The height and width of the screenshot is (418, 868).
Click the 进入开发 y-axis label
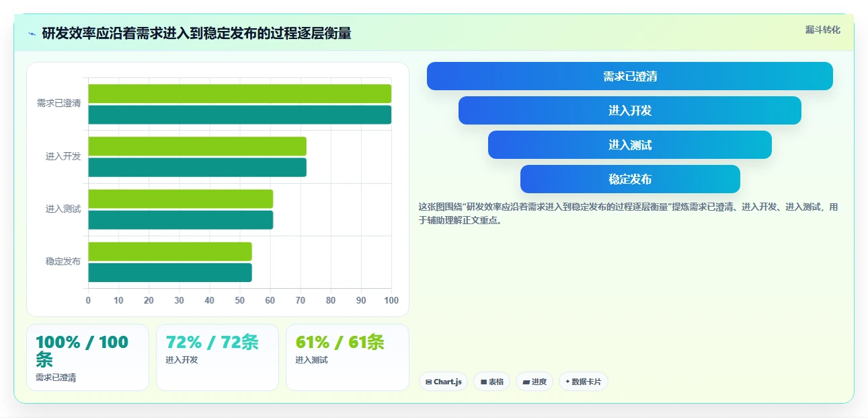63,156
